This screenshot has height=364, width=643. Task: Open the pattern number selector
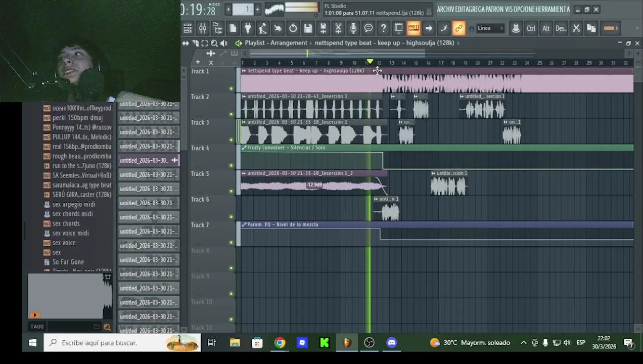point(243,9)
